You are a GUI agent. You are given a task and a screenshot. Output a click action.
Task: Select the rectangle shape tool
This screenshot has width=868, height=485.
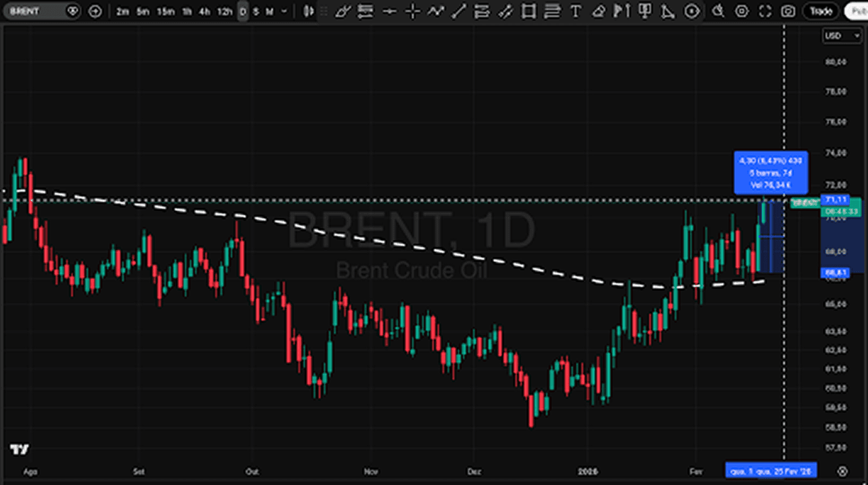[x=529, y=11]
